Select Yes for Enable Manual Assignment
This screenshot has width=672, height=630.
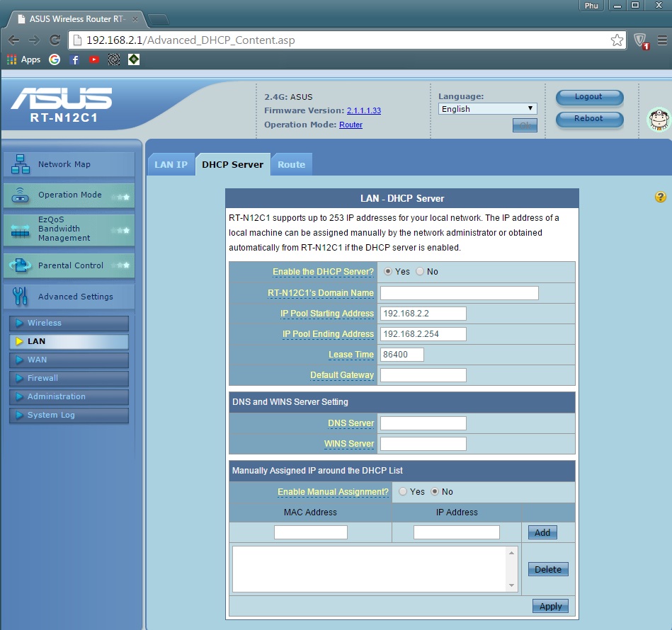[403, 491]
